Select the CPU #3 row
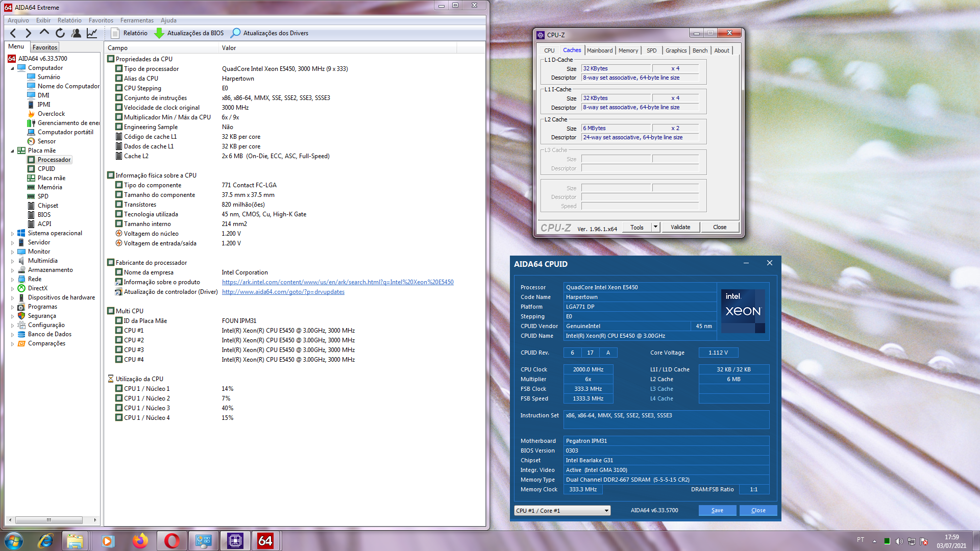Viewport: 980px width, 551px height. (x=295, y=350)
